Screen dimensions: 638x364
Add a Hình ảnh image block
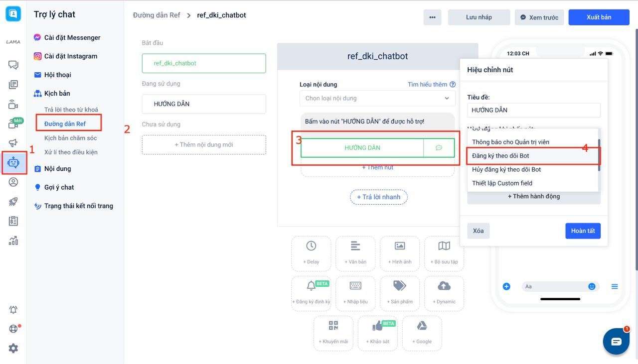pos(399,253)
